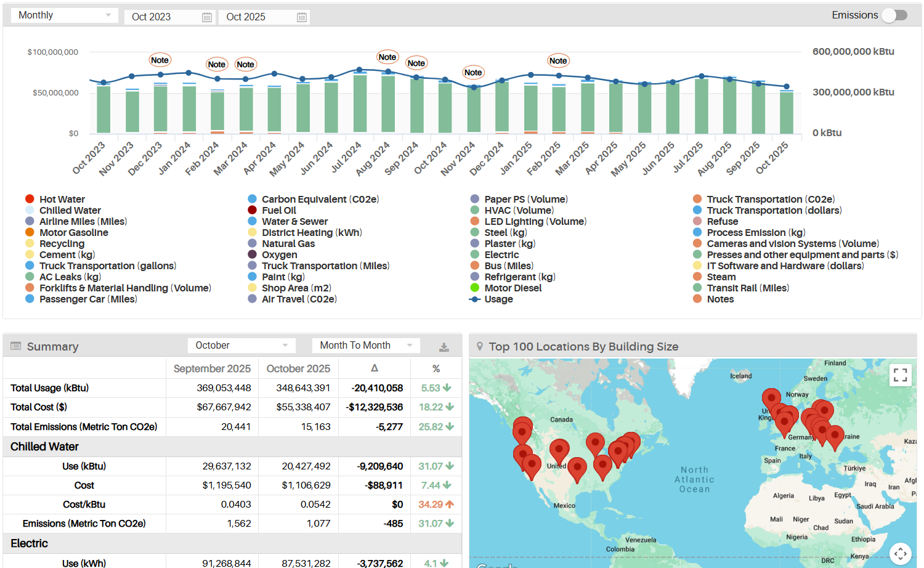Open the Note above Jul 2024
The image size is (924, 568).
pyautogui.click(x=387, y=57)
